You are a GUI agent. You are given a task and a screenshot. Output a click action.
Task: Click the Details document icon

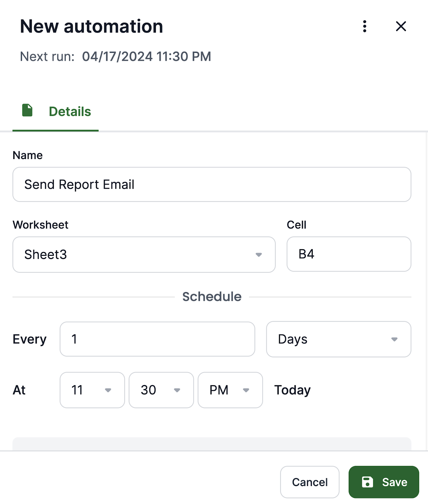[27, 110]
